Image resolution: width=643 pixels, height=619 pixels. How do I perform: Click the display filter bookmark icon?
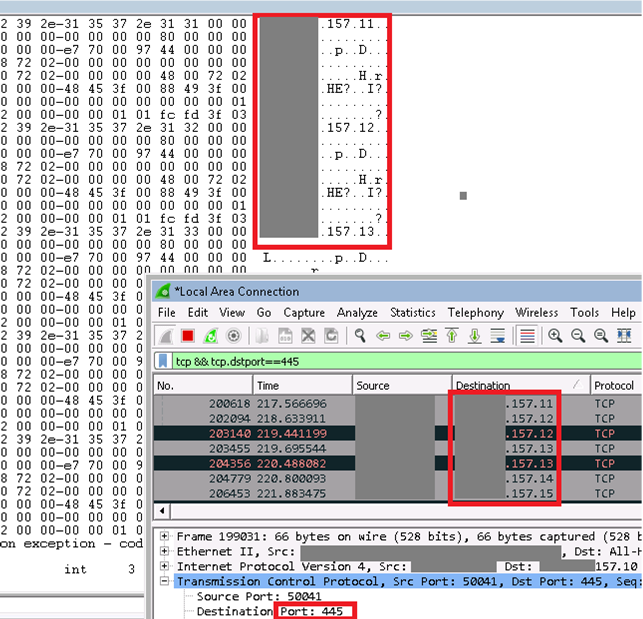click(165, 361)
